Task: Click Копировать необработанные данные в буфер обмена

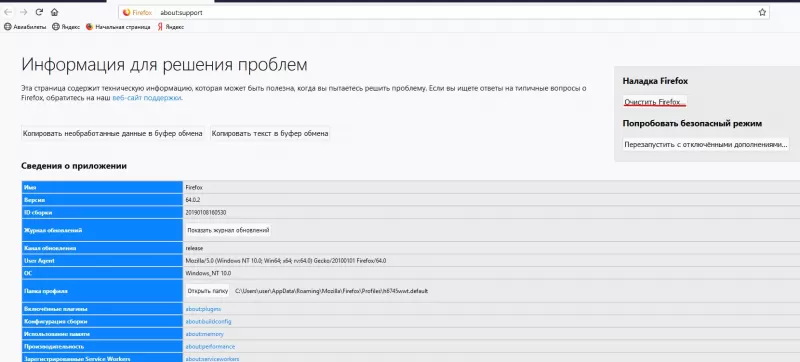Action: [x=113, y=134]
